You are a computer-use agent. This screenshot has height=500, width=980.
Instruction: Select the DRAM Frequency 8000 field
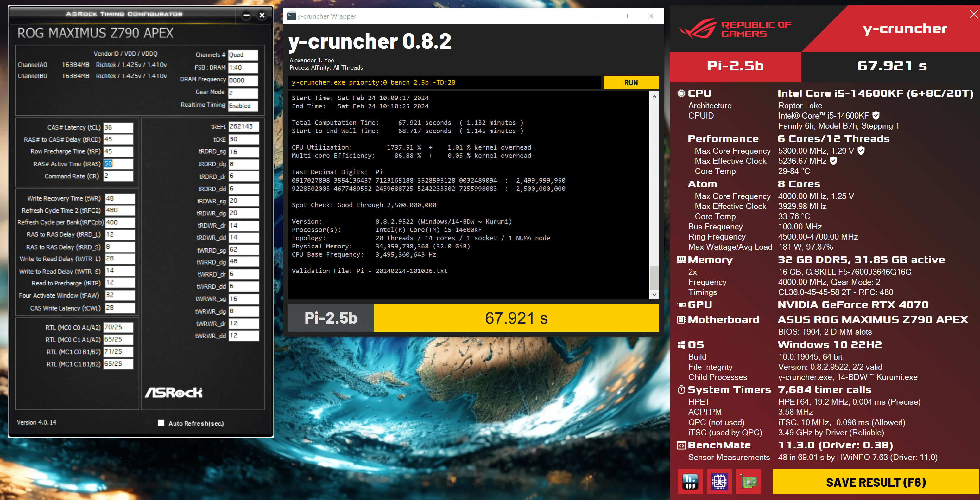pos(243,80)
